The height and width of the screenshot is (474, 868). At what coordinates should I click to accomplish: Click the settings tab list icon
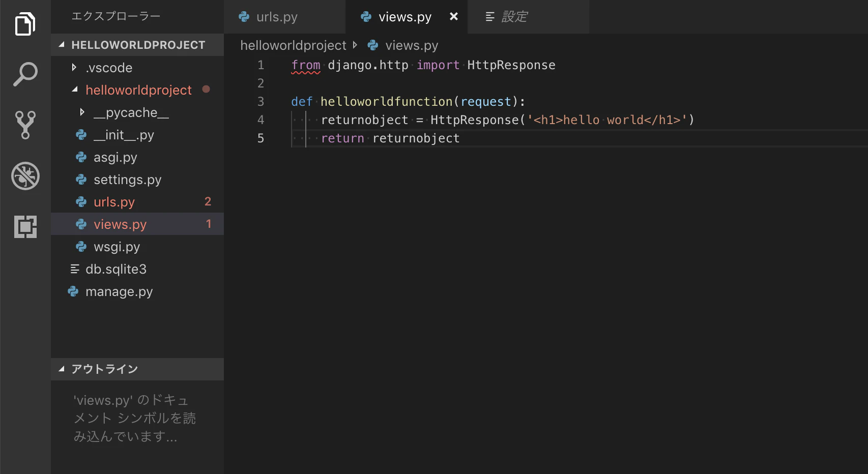pos(490,17)
